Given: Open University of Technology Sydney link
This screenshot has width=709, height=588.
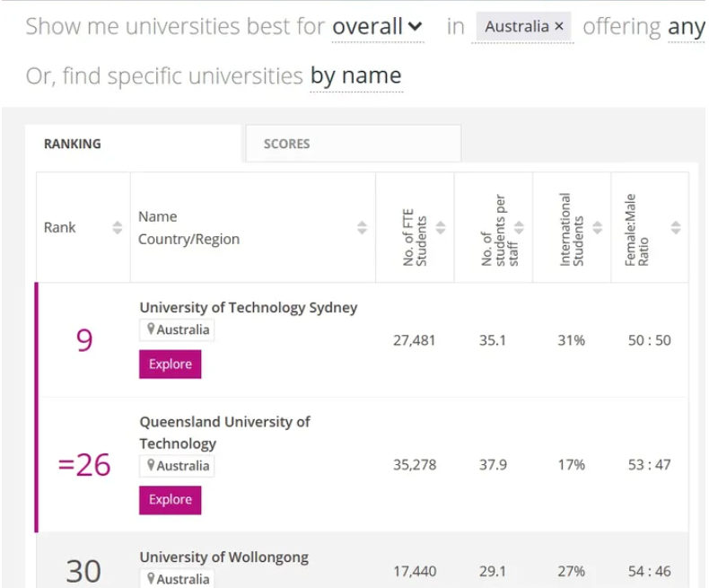Looking at the screenshot, I should [248, 307].
